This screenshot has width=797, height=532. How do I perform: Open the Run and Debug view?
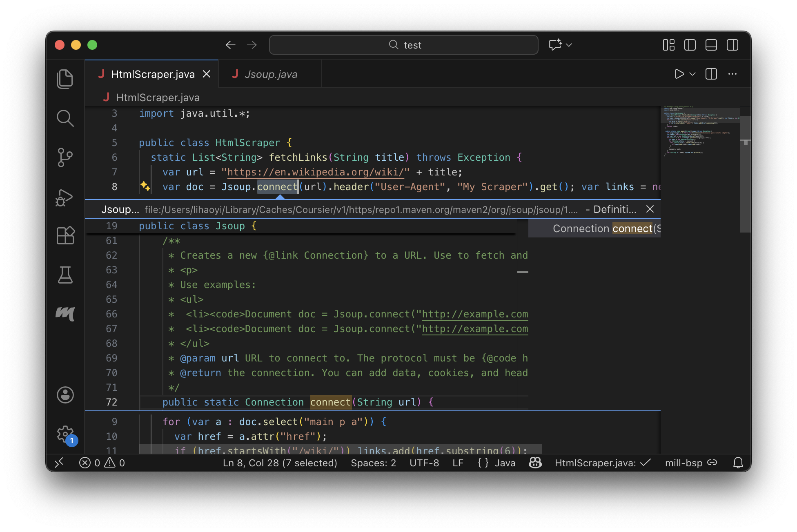point(65,197)
